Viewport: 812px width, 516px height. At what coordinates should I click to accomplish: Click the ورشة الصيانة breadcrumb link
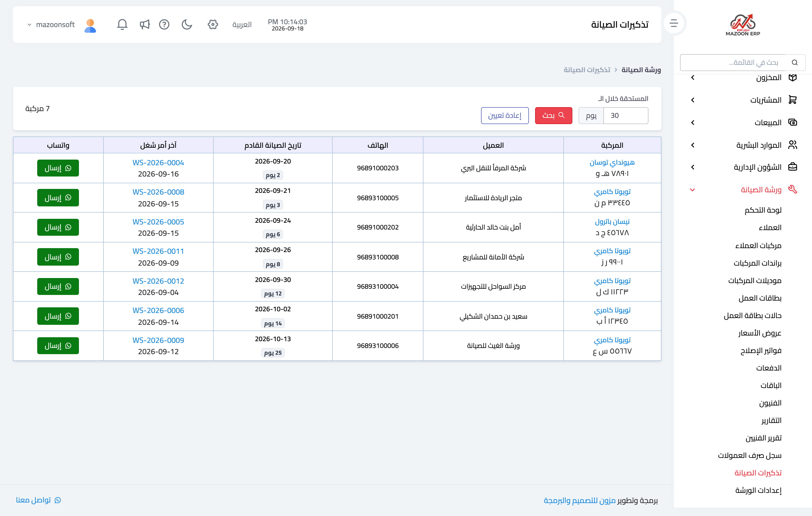(x=641, y=70)
